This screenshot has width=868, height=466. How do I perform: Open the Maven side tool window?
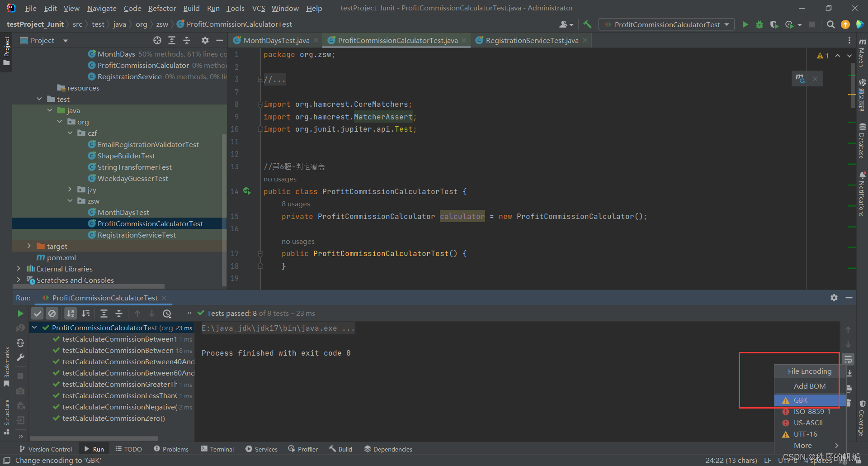(862, 52)
